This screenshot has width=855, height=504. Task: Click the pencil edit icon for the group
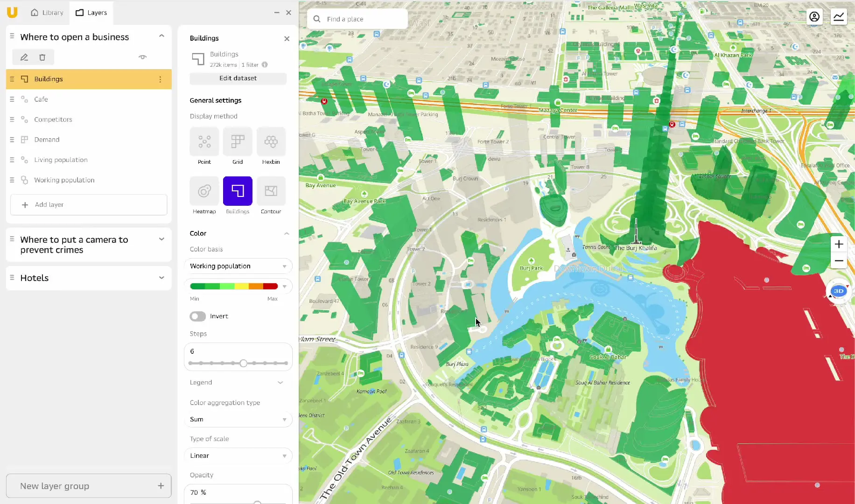pos(24,57)
